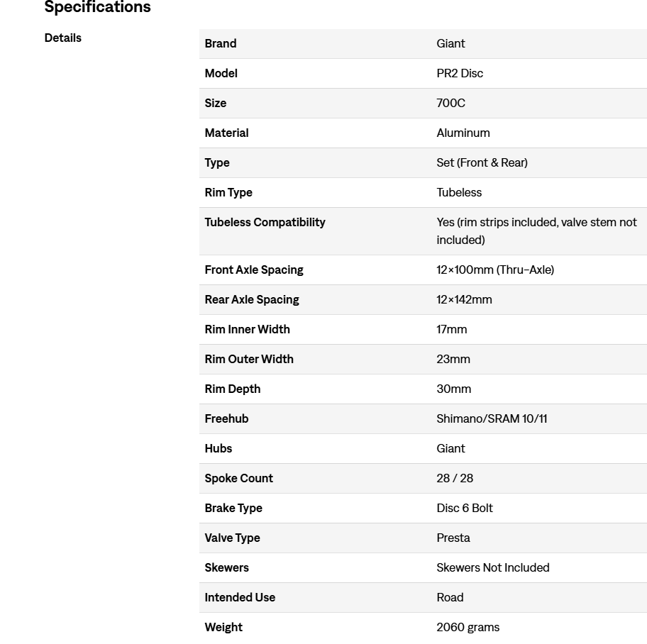Click the Brand value Giant
The width and height of the screenshot is (647, 644).
click(450, 44)
